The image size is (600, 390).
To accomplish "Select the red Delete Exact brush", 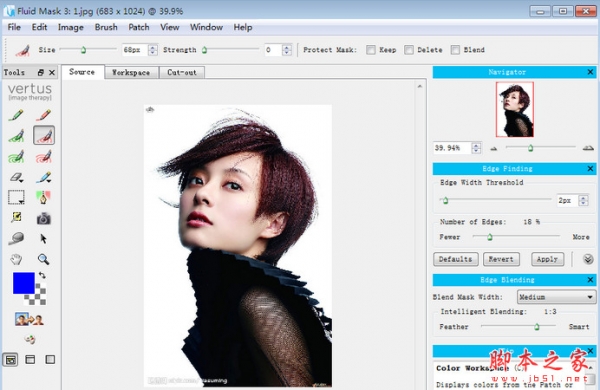I will tap(44, 115).
